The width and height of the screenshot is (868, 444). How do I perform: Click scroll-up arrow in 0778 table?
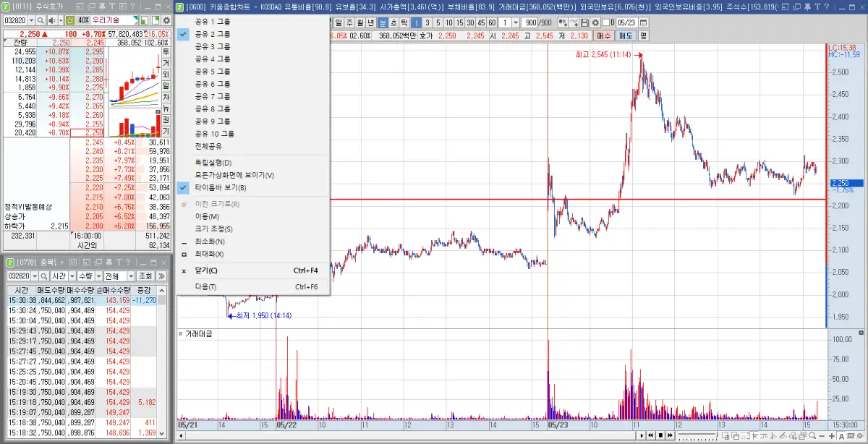click(x=161, y=291)
